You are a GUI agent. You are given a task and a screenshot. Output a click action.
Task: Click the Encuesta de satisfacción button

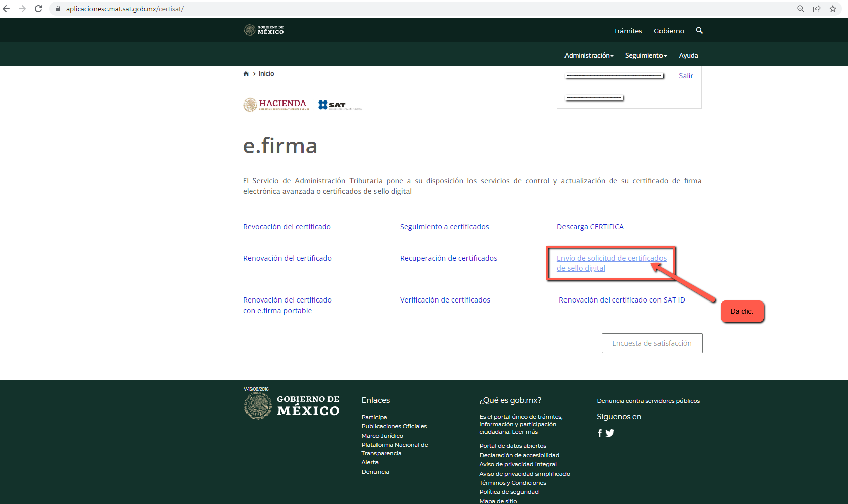click(651, 343)
